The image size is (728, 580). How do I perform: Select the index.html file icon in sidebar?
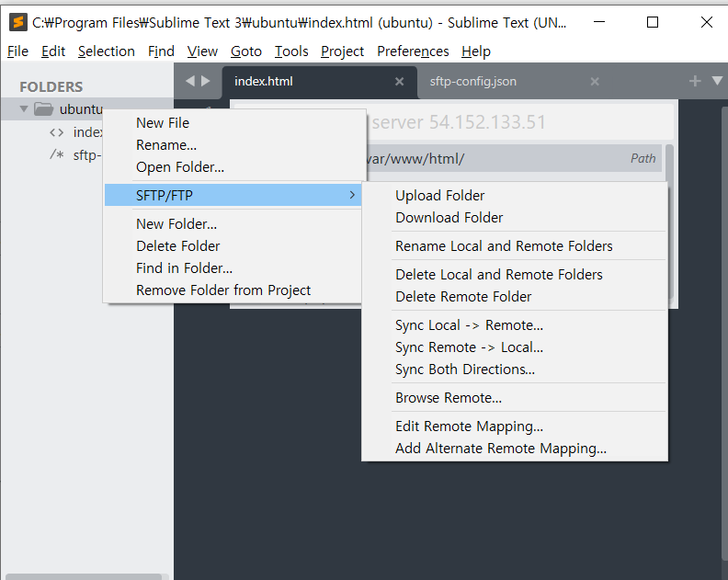56,132
